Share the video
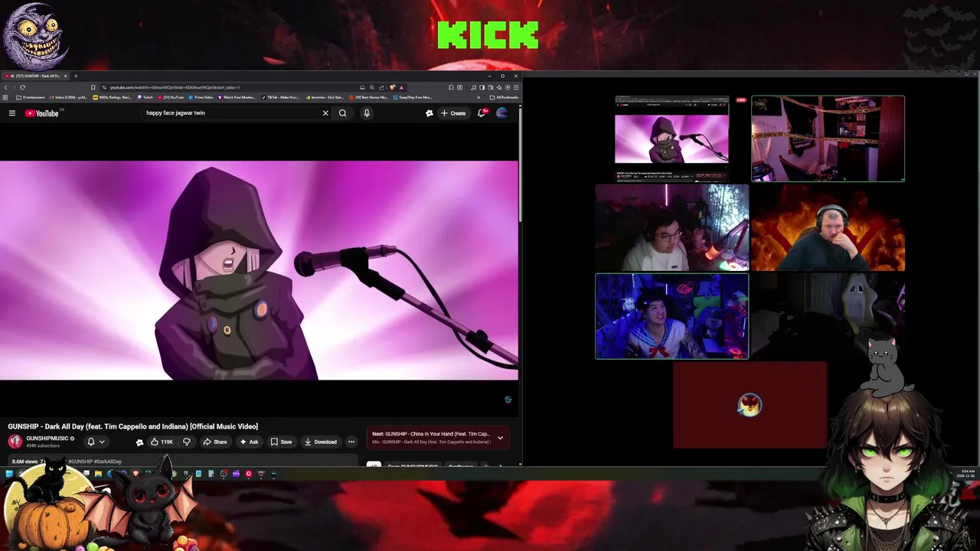 pyautogui.click(x=215, y=442)
